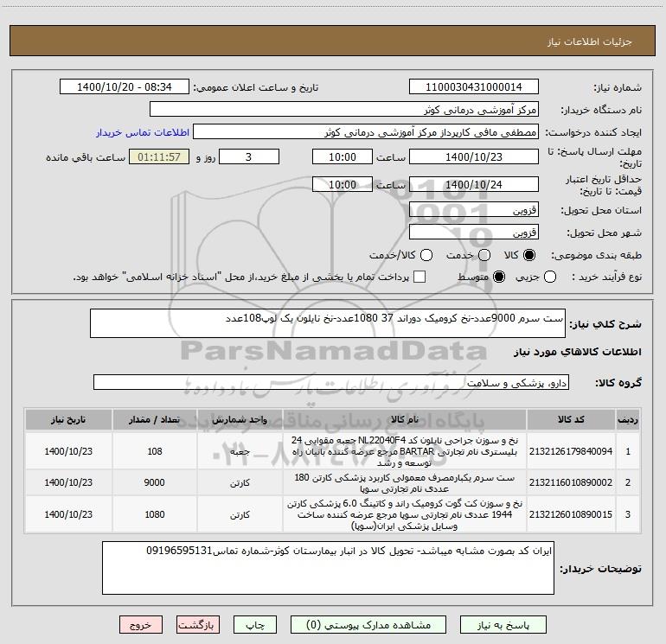This screenshot has height=644, width=666.
Task: Click product code 2132116010890002
Action: (571, 482)
